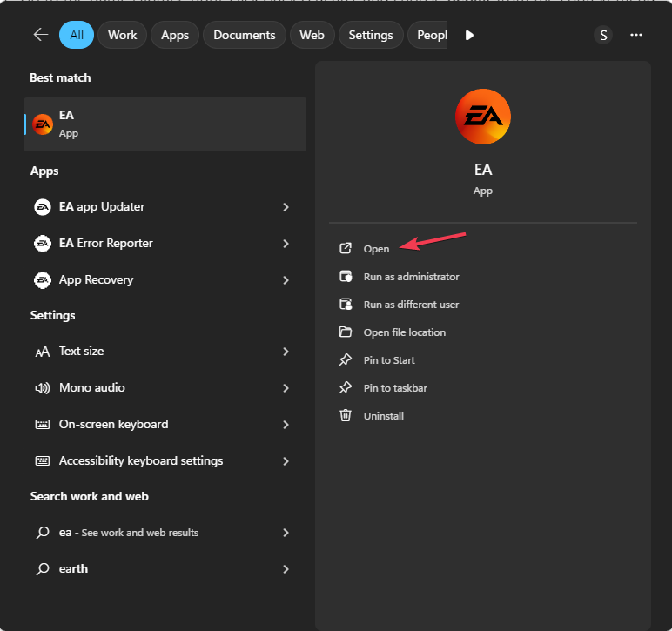Switch to the Documents filter tab
This screenshot has height=631, width=672.
(244, 35)
